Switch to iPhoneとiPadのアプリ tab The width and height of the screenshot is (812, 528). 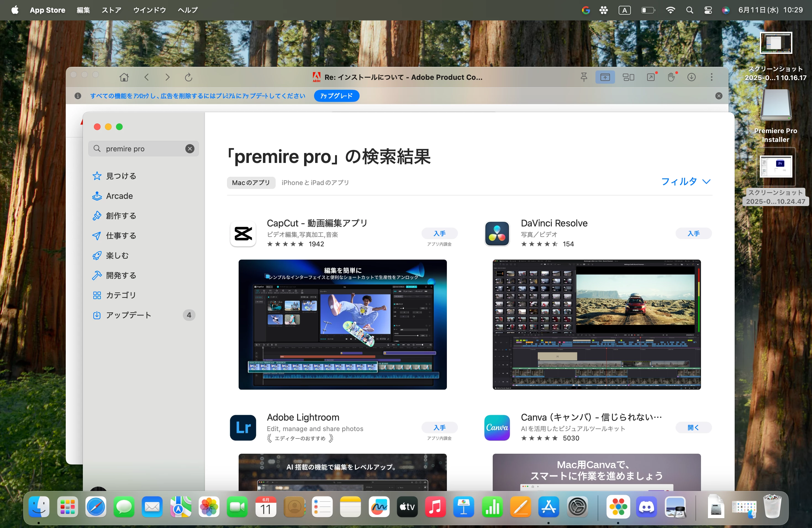pos(315,183)
